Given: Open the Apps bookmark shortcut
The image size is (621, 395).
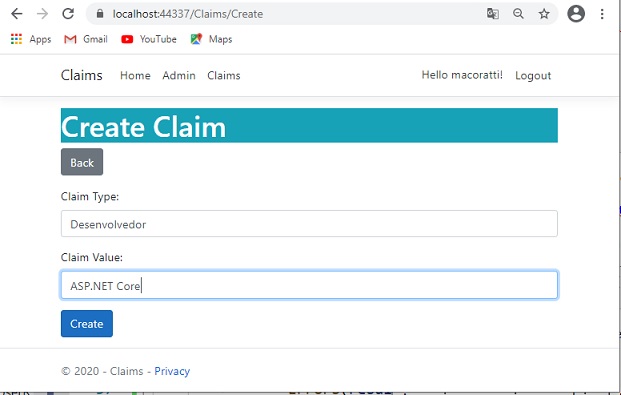Looking at the screenshot, I should point(31,39).
